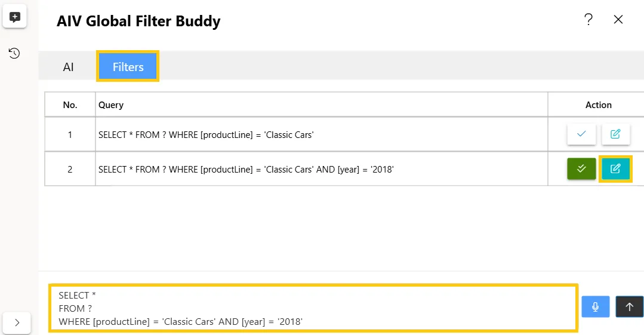Select the row 2 query text

pyautogui.click(x=246, y=170)
